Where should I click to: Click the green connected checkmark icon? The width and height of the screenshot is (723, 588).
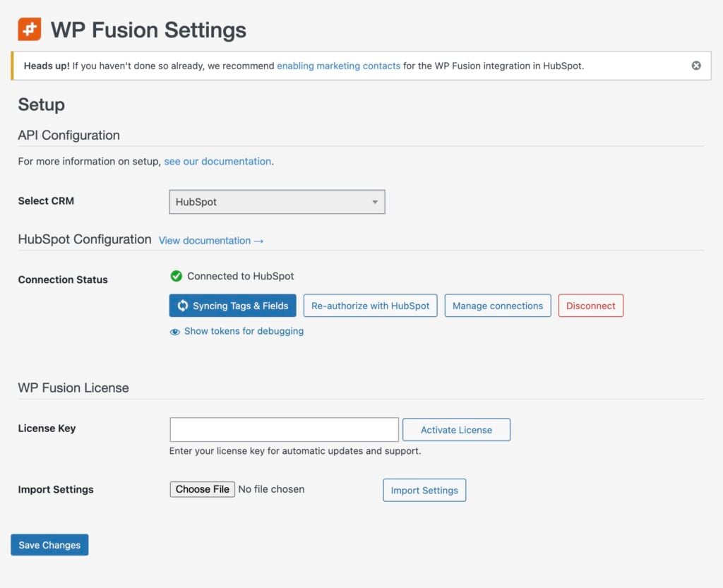point(176,276)
